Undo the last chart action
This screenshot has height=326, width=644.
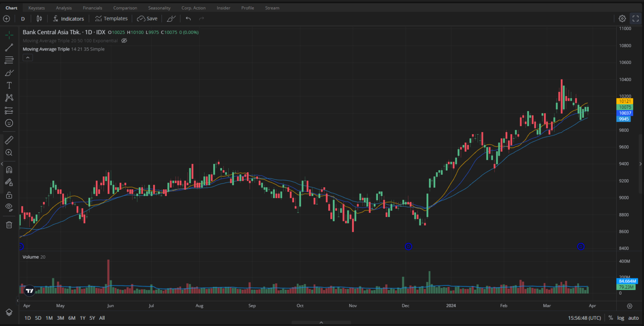point(188,18)
